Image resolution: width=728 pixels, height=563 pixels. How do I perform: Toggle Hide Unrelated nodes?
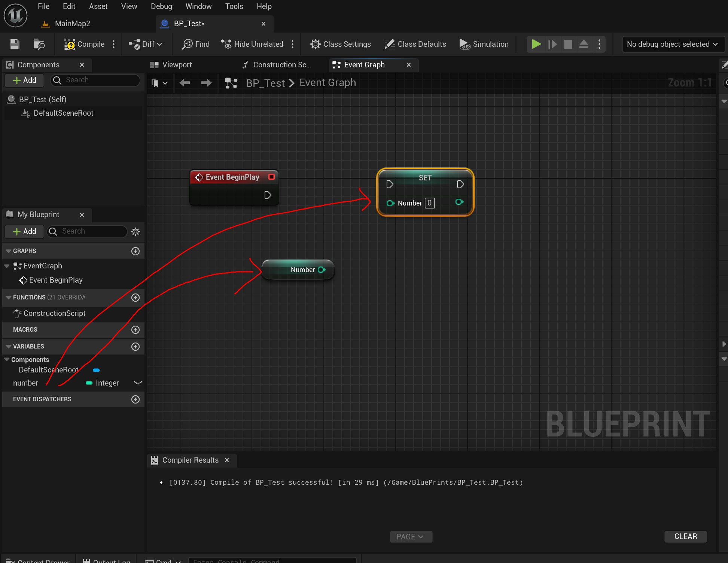[252, 44]
